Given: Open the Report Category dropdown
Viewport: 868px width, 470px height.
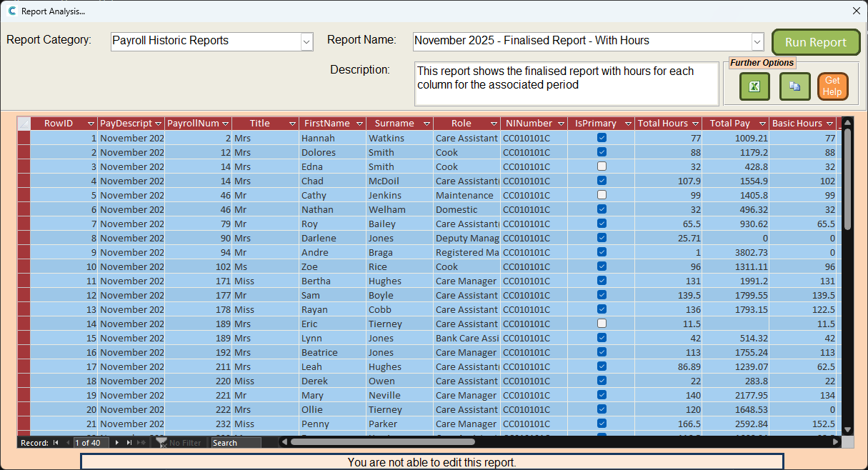Looking at the screenshot, I should 306,41.
